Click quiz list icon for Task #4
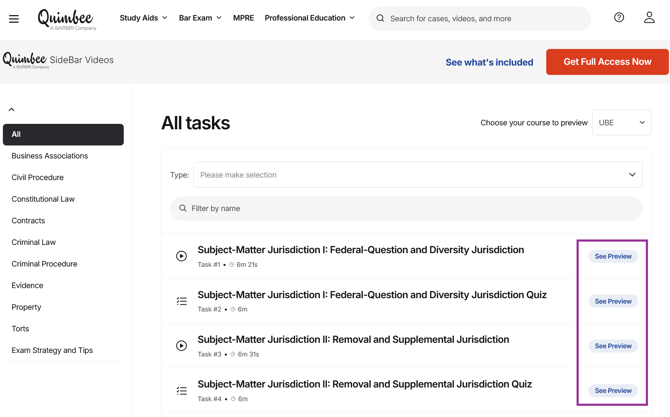This screenshot has width=670, height=417. click(x=182, y=391)
